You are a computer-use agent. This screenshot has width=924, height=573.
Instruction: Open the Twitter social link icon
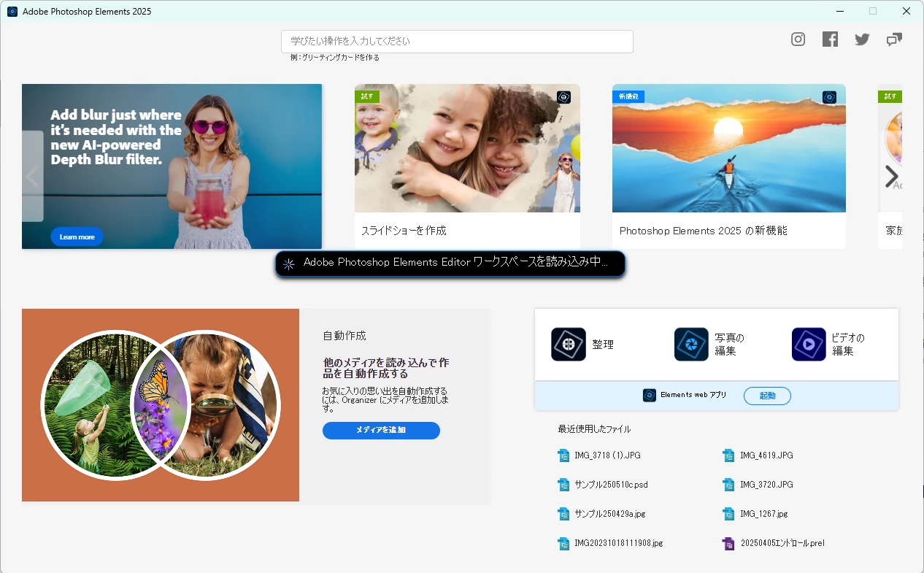[862, 39]
